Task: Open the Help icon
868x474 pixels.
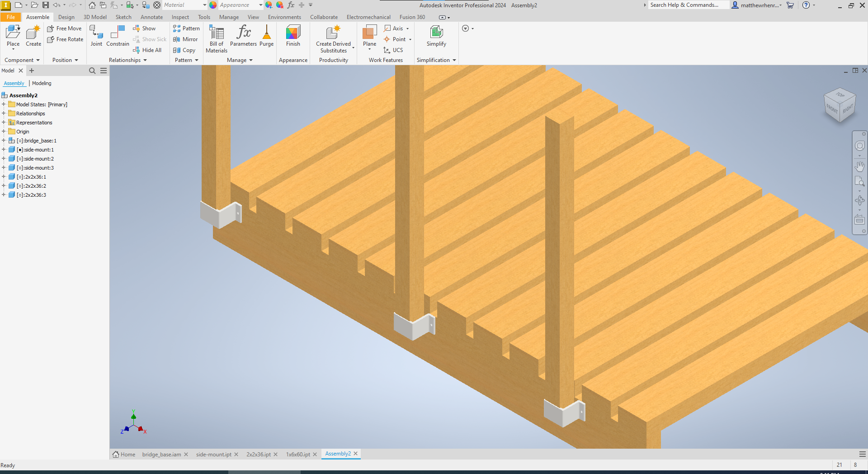Action: tap(806, 5)
